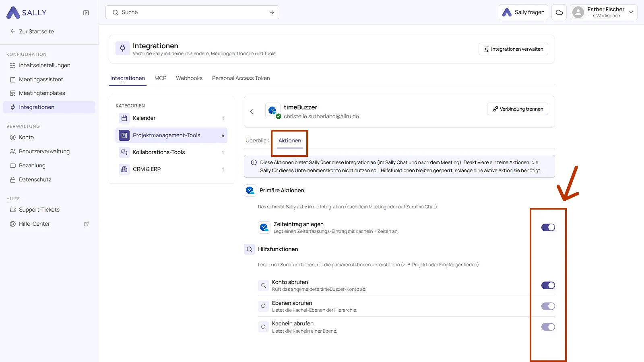Image resolution: width=644 pixels, height=362 pixels.
Task: Click the plug icon beside Integrationen heading
Action: coord(123,49)
